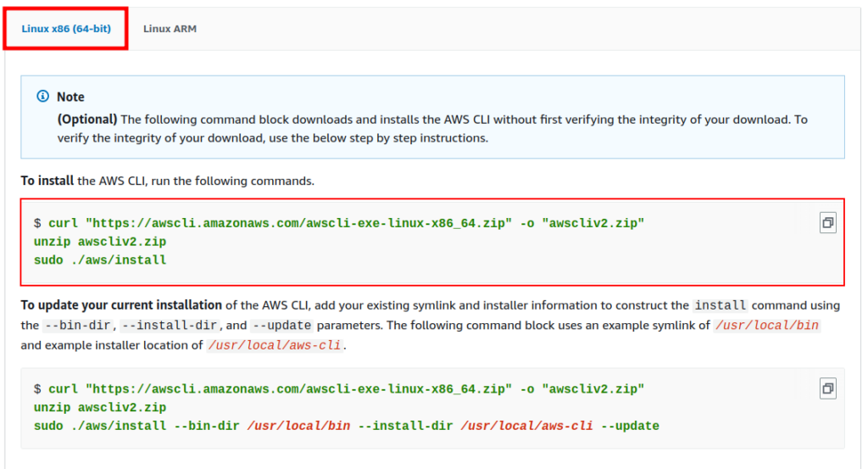Click the '(Optional)' bold text
Image resolution: width=868 pixels, height=469 pixels.
pos(87,119)
